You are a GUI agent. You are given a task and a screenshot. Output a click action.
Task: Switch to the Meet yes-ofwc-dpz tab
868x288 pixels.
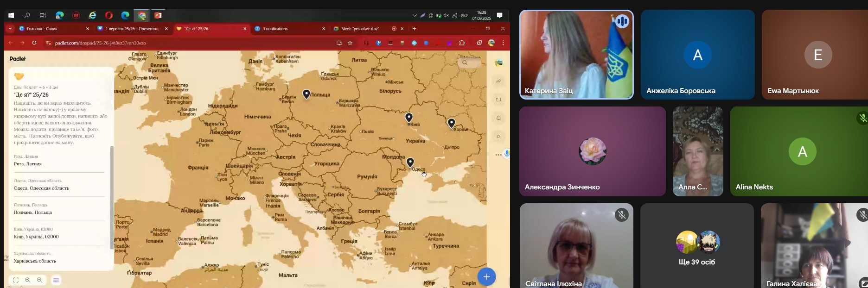[x=360, y=29]
